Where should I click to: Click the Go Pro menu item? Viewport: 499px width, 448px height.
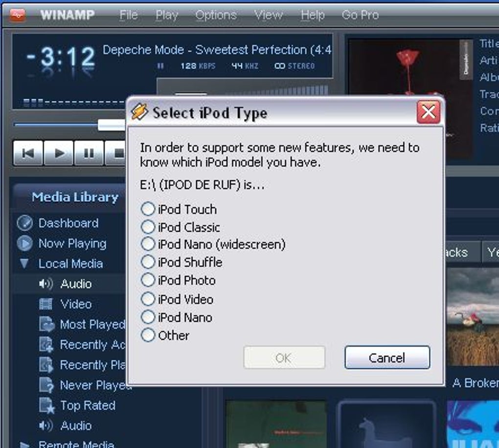tap(360, 15)
